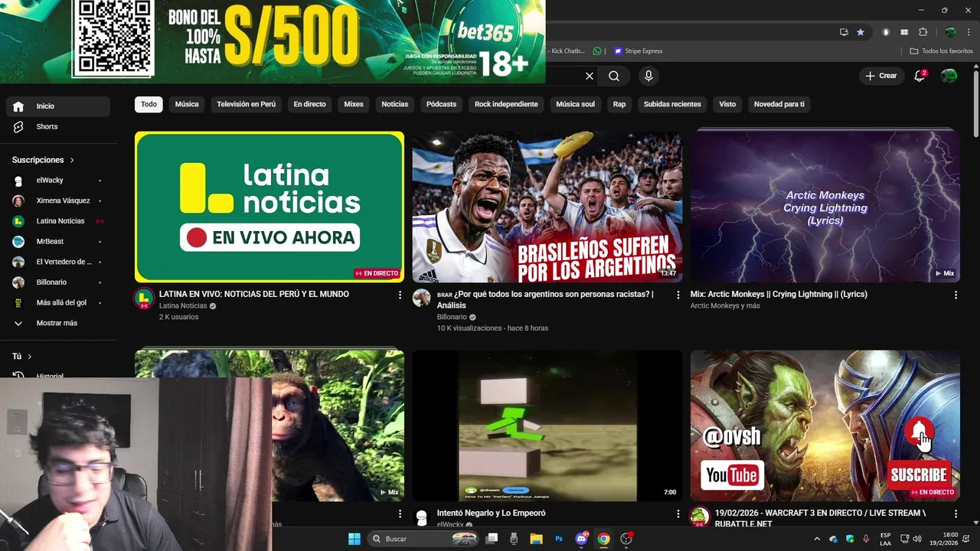Open the Chrome three-dot menu
980x551 pixels.
(x=969, y=32)
